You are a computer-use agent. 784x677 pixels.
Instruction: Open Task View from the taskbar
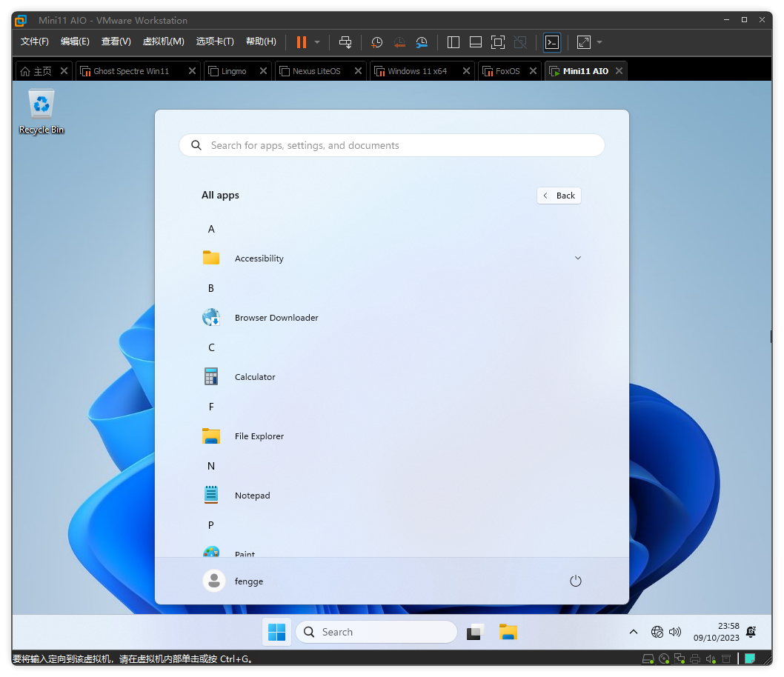point(475,632)
